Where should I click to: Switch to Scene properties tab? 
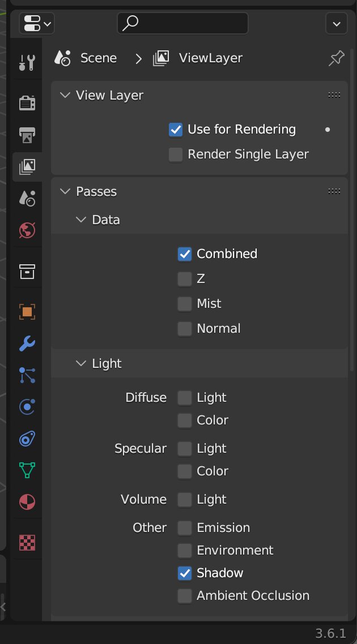pyautogui.click(x=27, y=198)
